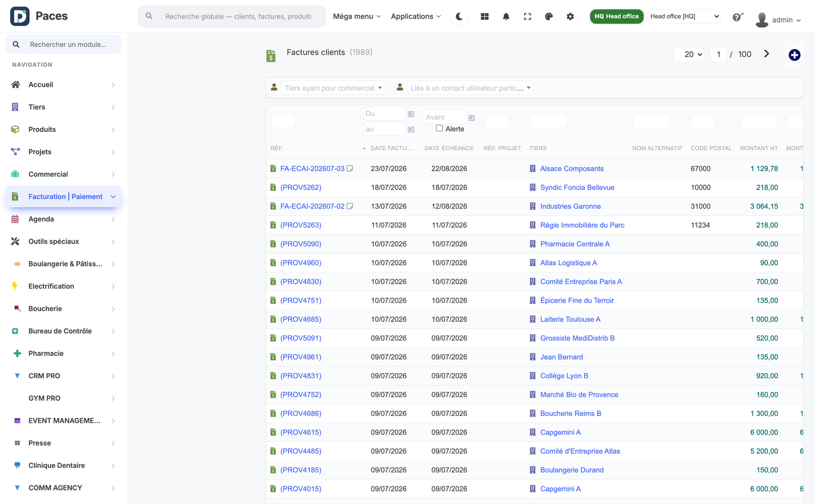Open the dashboard grid icon
The image size is (815, 504).
point(484,16)
